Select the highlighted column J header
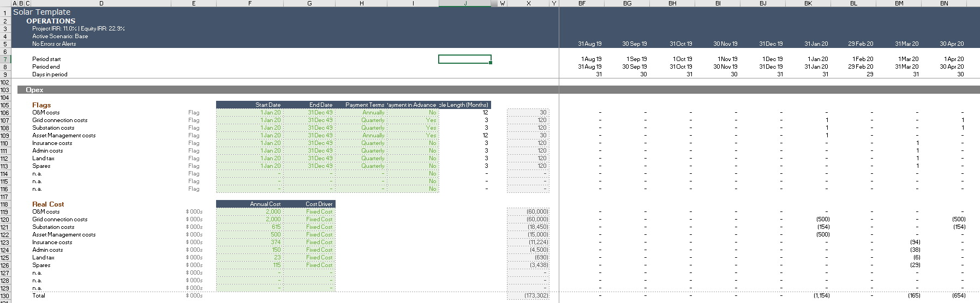 pos(465,3)
